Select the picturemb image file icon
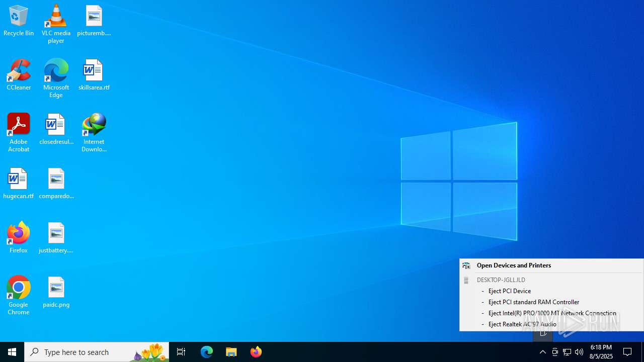 [94, 21]
